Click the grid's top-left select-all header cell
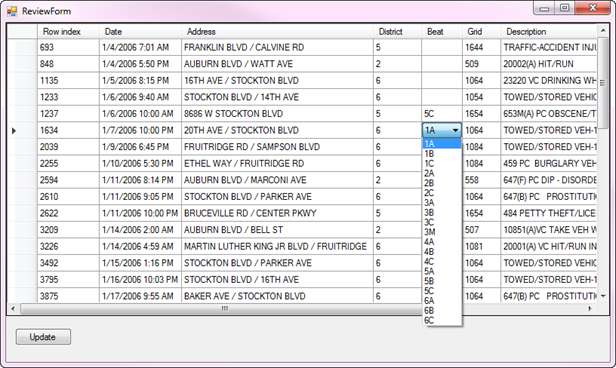 tap(22, 31)
